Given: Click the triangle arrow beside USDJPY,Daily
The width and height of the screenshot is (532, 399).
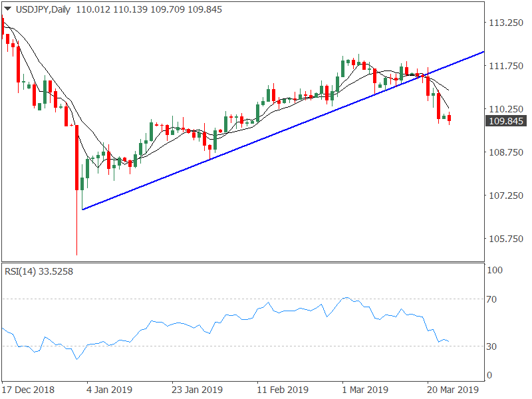Looking at the screenshot, I should click(7, 9).
